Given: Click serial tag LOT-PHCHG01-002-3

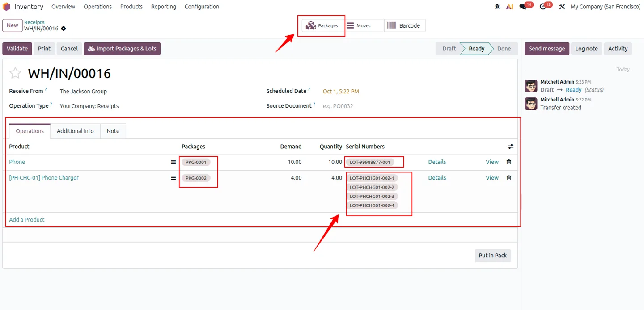Looking at the screenshot, I should point(372,197).
